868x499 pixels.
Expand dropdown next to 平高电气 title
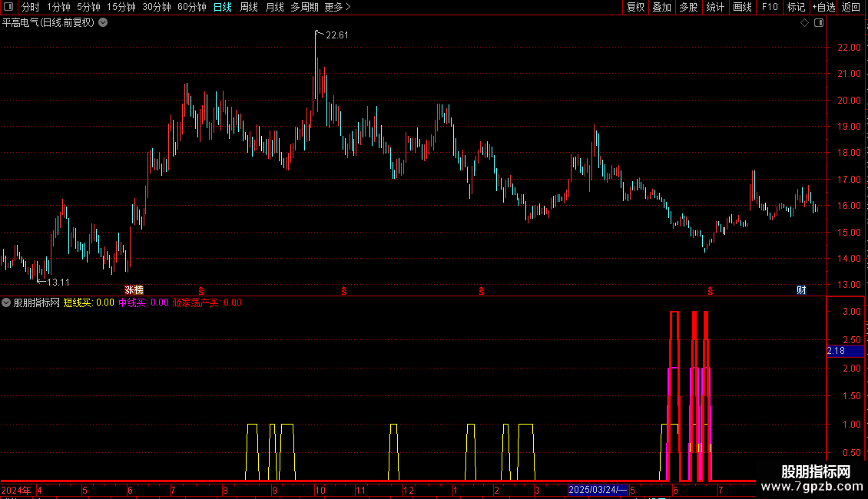103,23
